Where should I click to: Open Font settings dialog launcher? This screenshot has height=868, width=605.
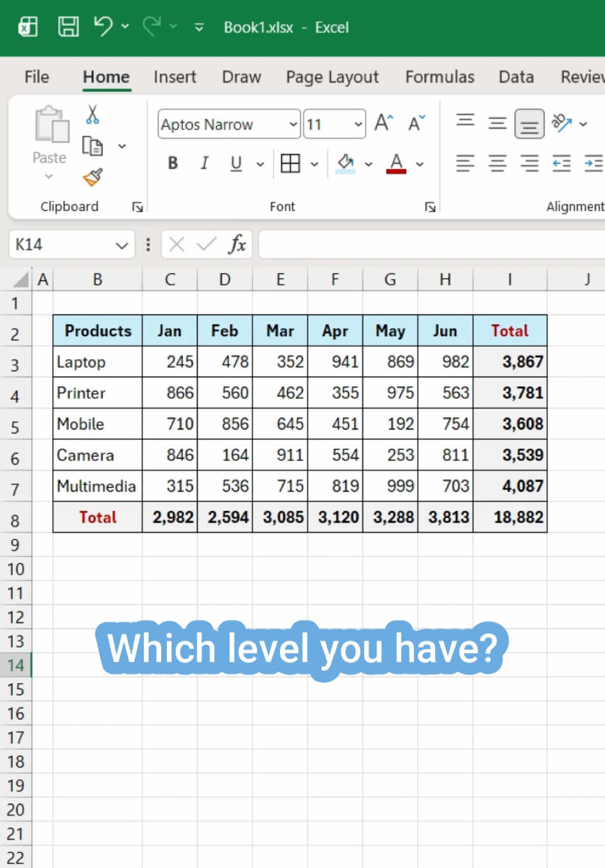[430, 207]
